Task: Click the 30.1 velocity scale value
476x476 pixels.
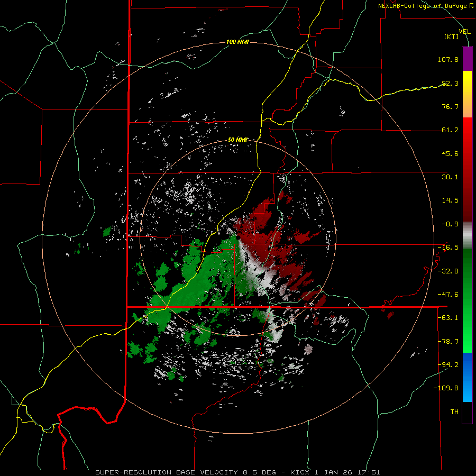Action: click(450, 177)
